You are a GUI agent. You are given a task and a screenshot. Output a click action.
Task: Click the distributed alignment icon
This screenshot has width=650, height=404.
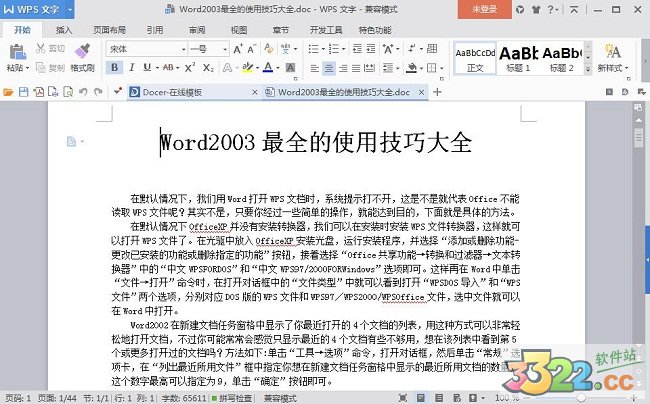coord(369,68)
